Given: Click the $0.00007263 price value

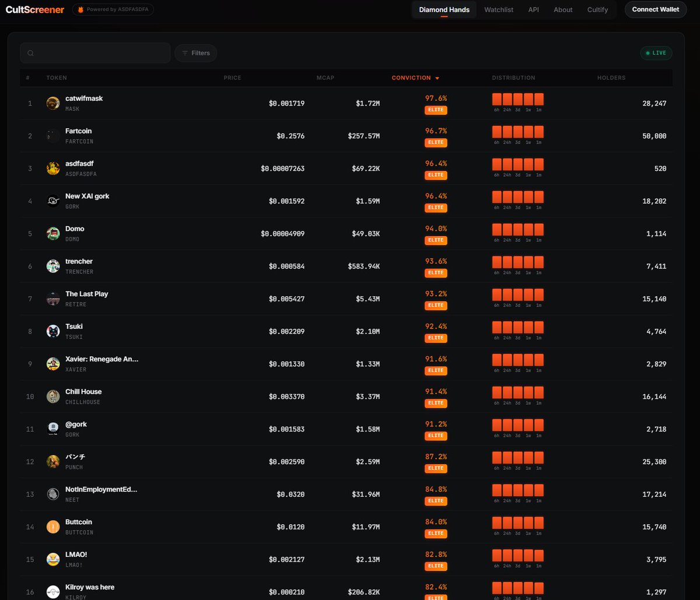Looking at the screenshot, I should tap(282, 169).
